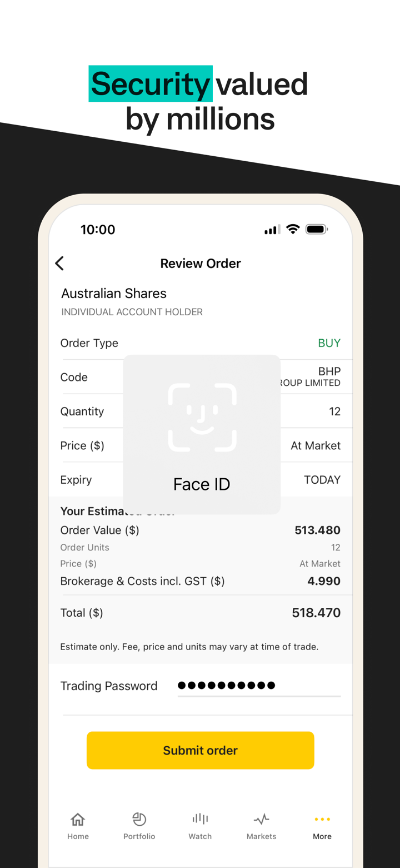Tap the Face ID scan icon
The height and width of the screenshot is (868, 400).
click(x=202, y=417)
